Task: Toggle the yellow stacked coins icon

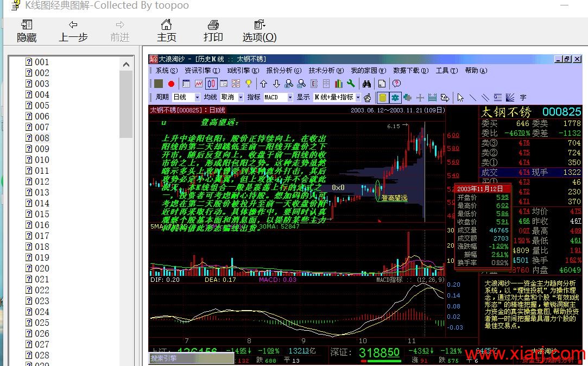Action: point(383,98)
